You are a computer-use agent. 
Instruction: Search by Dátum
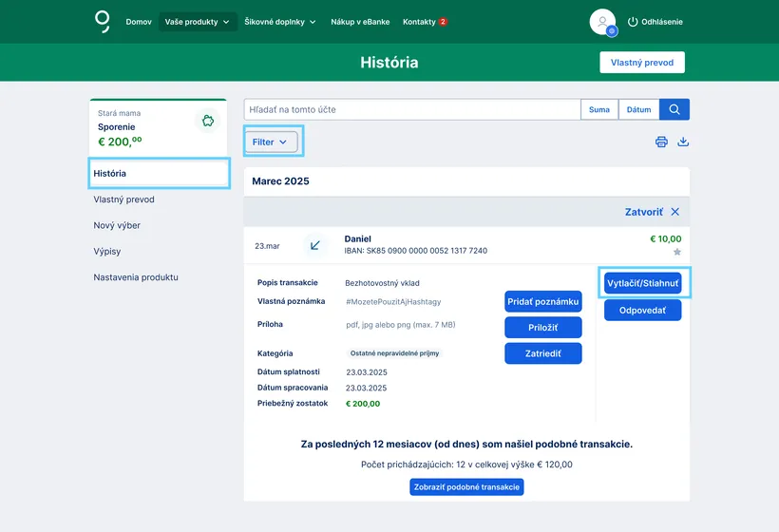tap(639, 109)
